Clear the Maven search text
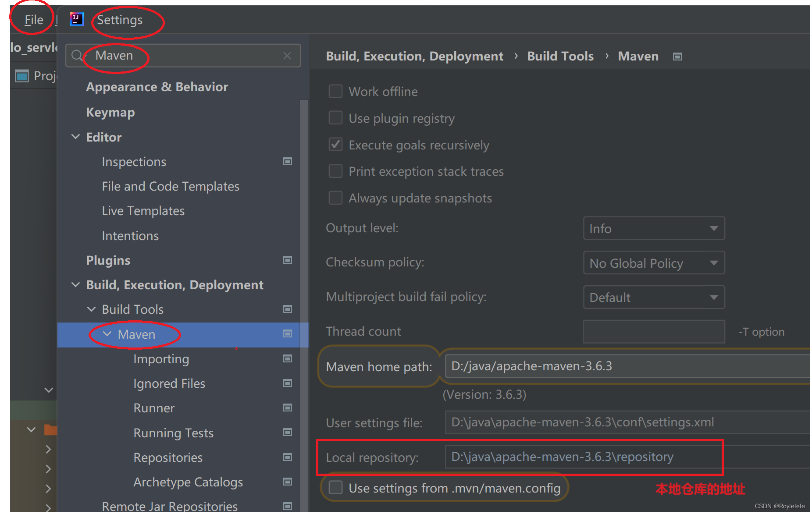Image resolution: width=812 pixels, height=514 pixels. point(287,56)
